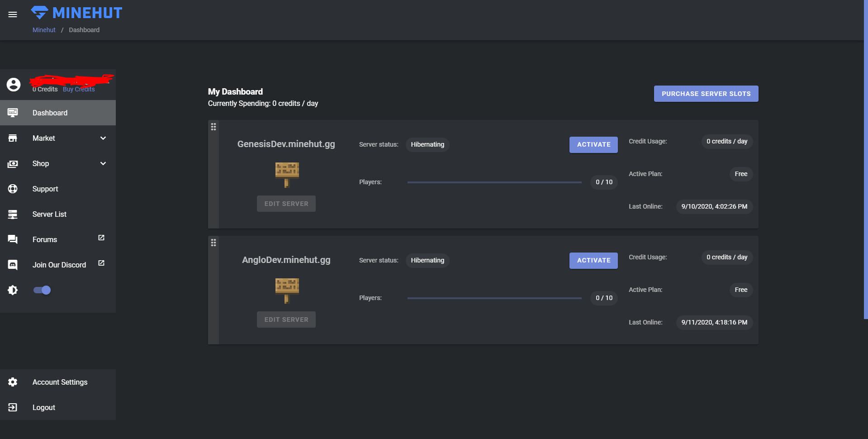The height and width of the screenshot is (439, 868).
Task: Expand the Market submenu chevron
Action: coord(103,138)
